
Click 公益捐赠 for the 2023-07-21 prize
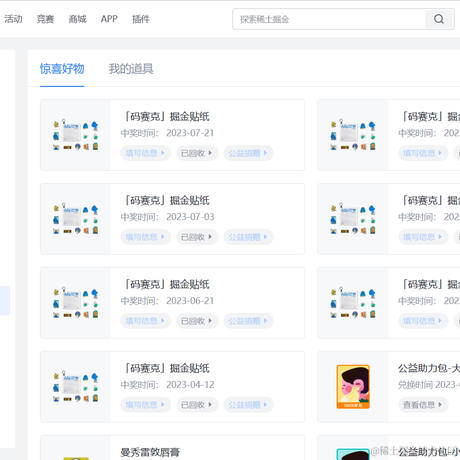click(x=248, y=153)
